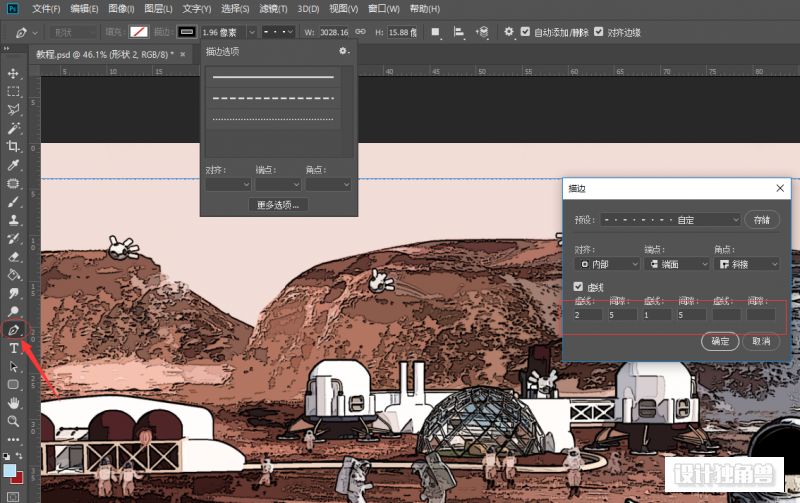
Task: Select the Rectangle shape tool
Action: pyautogui.click(x=13, y=385)
